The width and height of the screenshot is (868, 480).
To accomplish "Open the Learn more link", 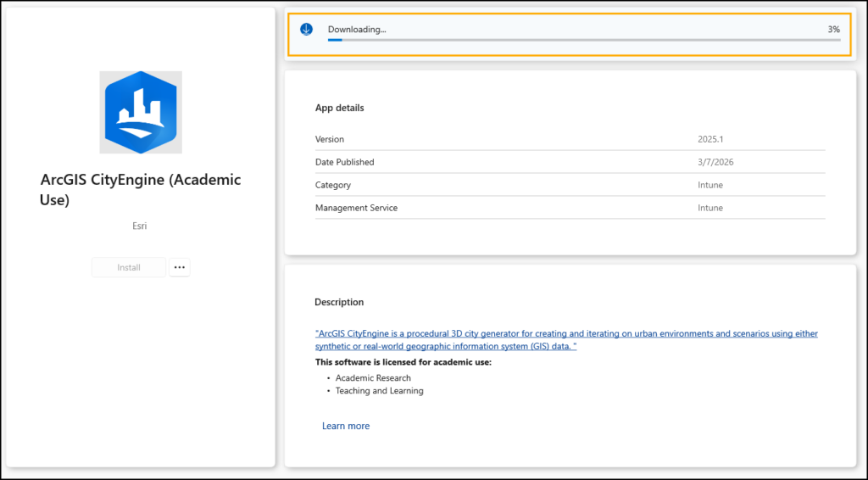I will [x=346, y=426].
